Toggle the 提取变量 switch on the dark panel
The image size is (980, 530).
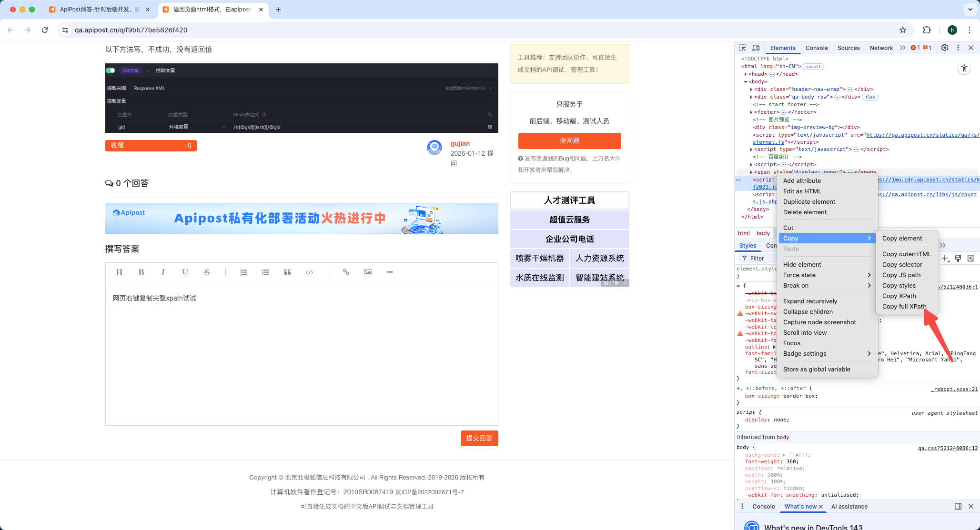pyautogui.click(x=111, y=70)
